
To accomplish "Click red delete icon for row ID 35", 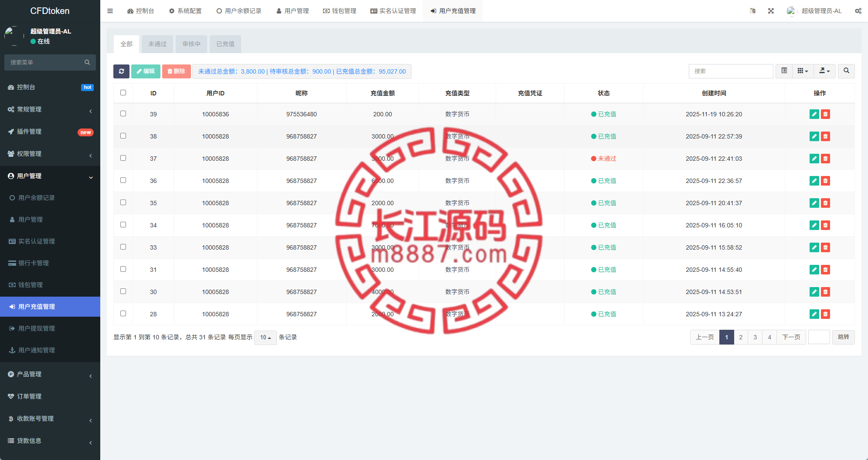I will [825, 203].
